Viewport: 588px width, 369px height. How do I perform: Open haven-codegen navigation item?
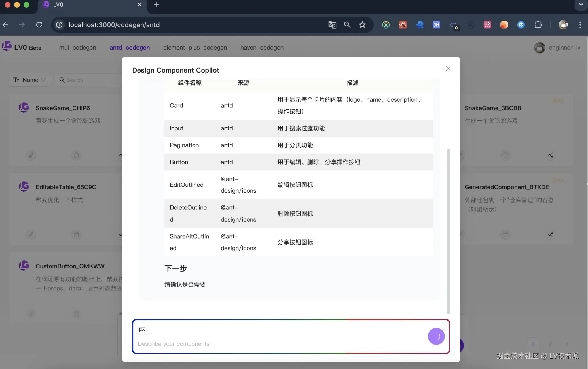[x=262, y=48]
